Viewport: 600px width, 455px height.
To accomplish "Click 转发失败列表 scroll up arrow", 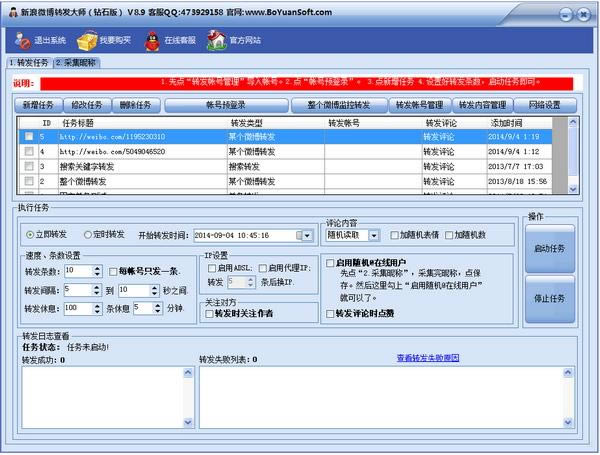I will pyautogui.click(x=568, y=372).
